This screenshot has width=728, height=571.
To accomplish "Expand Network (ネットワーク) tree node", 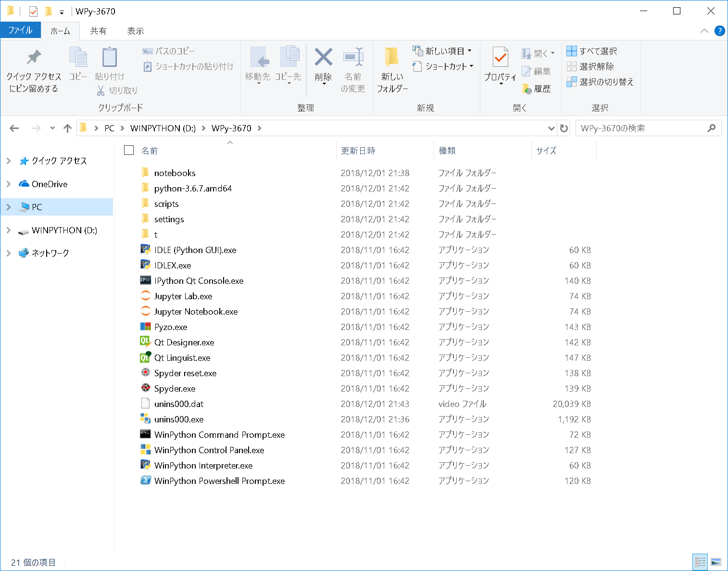I will pyautogui.click(x=9, y=253).
